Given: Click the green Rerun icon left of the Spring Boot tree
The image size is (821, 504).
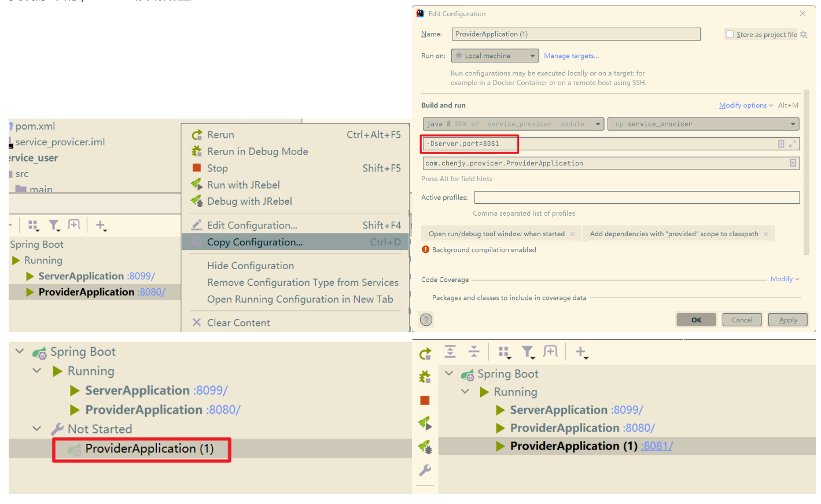Looking at the screenshot, I should [425, 354].
